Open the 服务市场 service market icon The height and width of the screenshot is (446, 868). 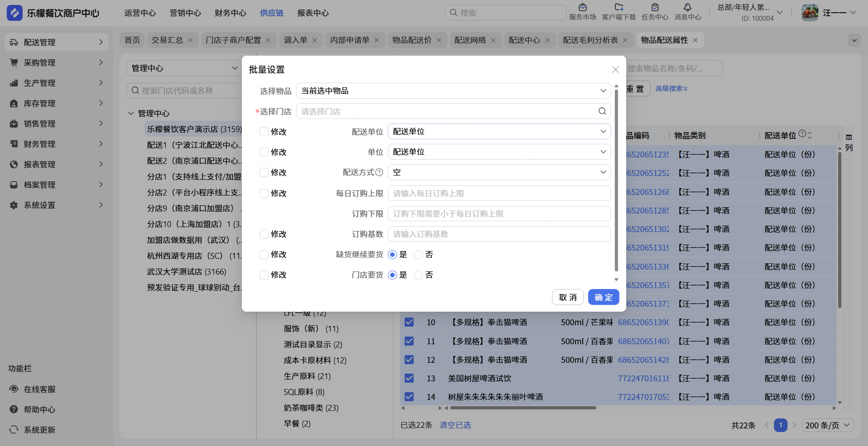[582, 8]
